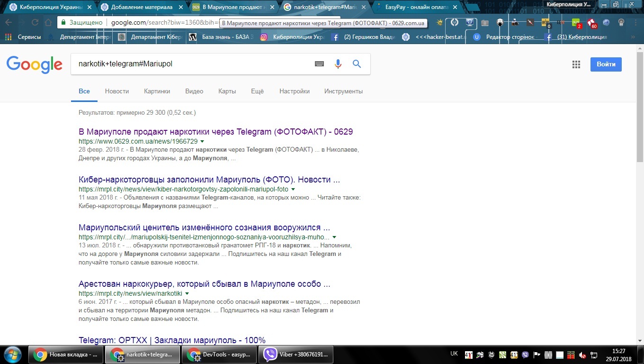Open the Настройки search settings menu
644x364 pixels.
pyautogui.click(x=295, y=91)
